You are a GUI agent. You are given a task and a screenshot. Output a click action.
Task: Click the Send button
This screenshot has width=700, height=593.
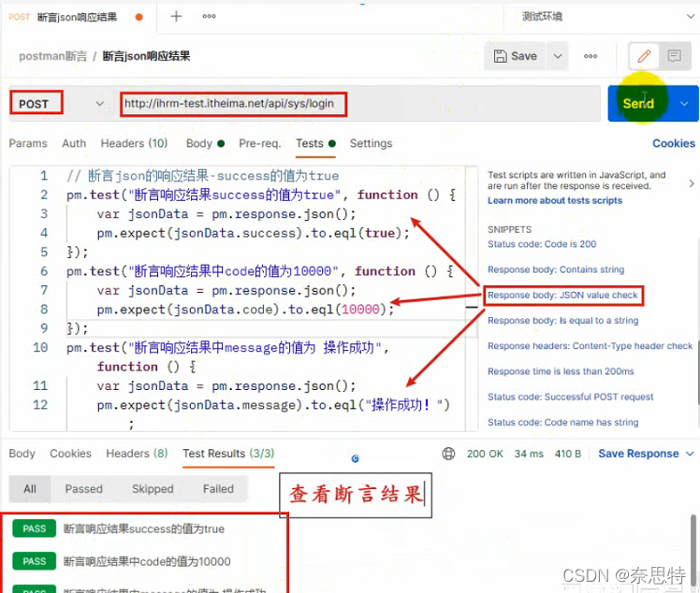point(638,104)
